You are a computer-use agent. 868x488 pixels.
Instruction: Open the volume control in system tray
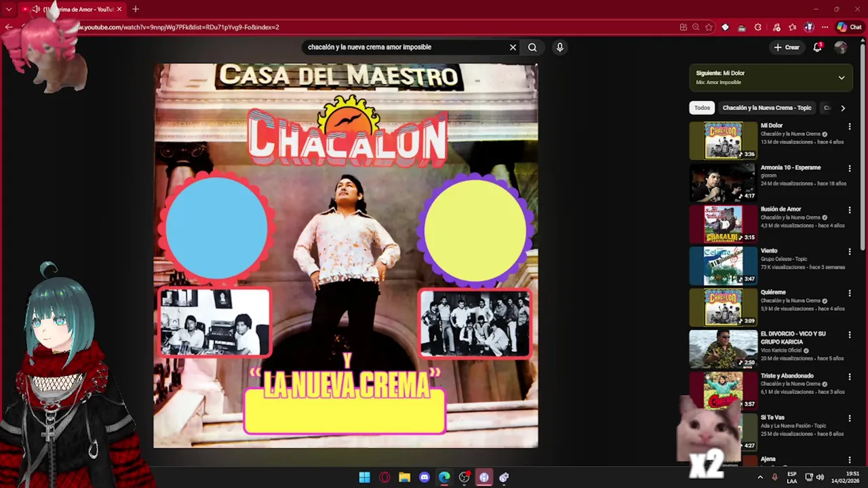(821, 477)
